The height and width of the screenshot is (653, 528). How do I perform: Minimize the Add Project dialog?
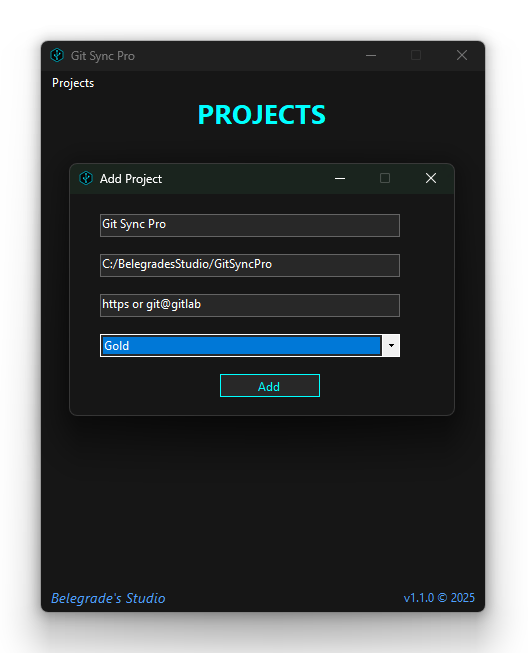pyautogui.click(x=340, y=178)
